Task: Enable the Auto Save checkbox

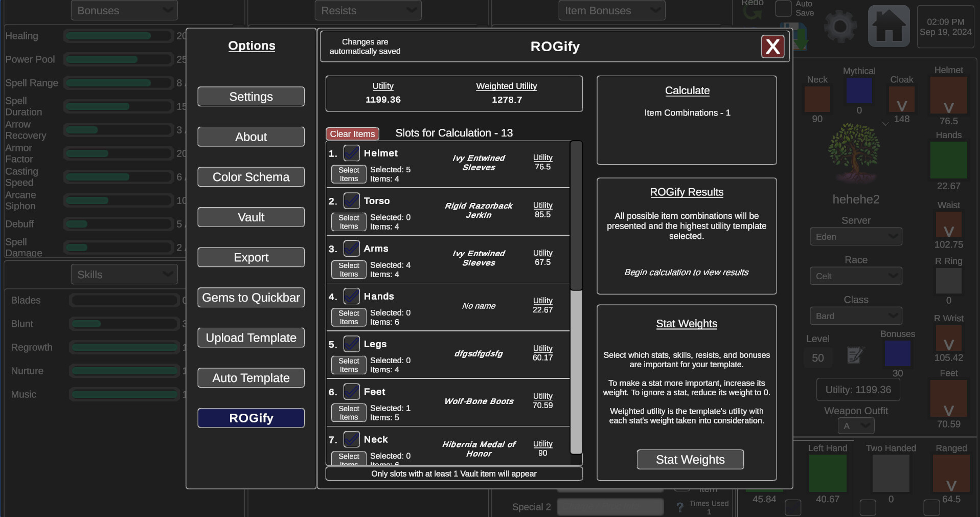Action: click(783, 8)
